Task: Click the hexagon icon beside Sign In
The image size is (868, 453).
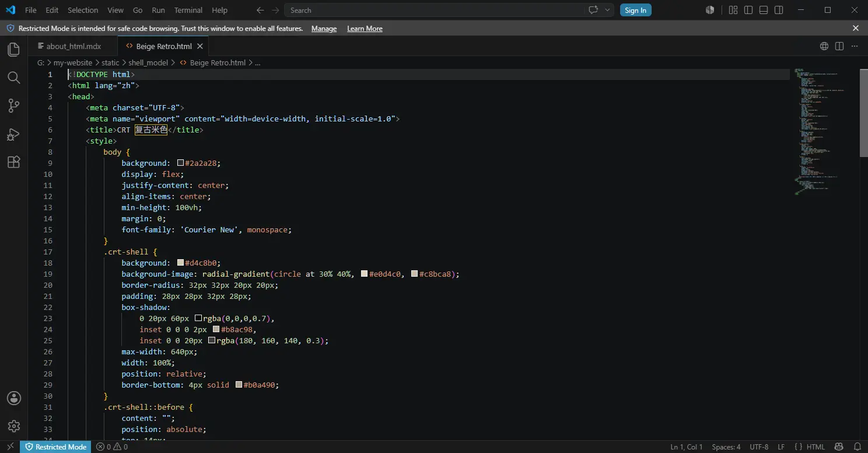Action: click(x=710, y=10)
